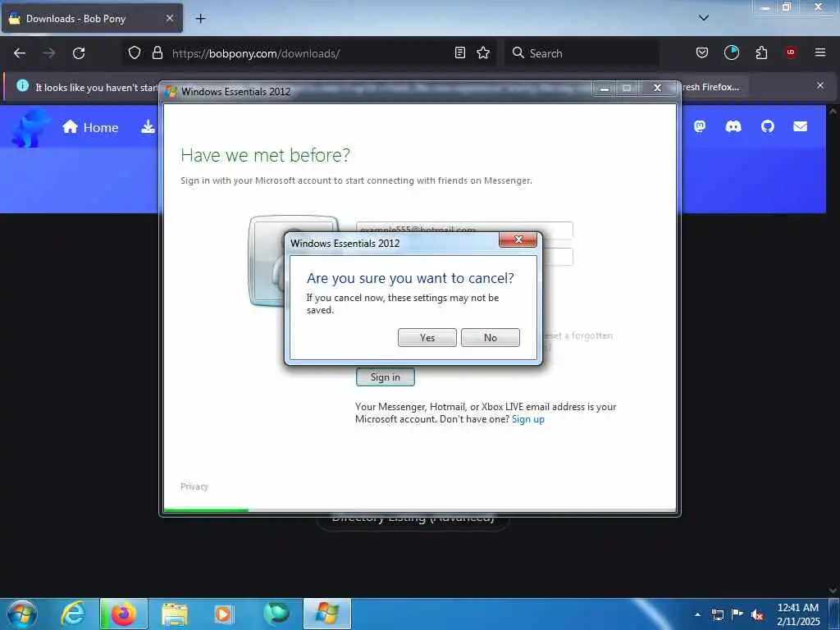Dismiss the Firefox refresh notification bar
The height and width of the screenshot is (630, 840).
(x=819, y=85)
